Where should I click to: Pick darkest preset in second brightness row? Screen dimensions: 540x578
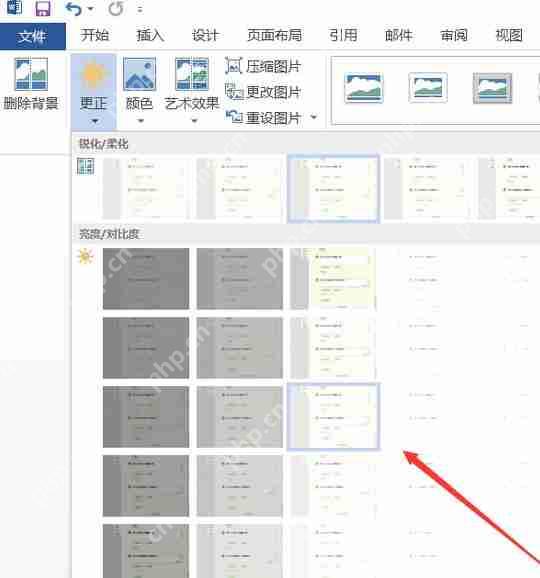pos(146,348)
